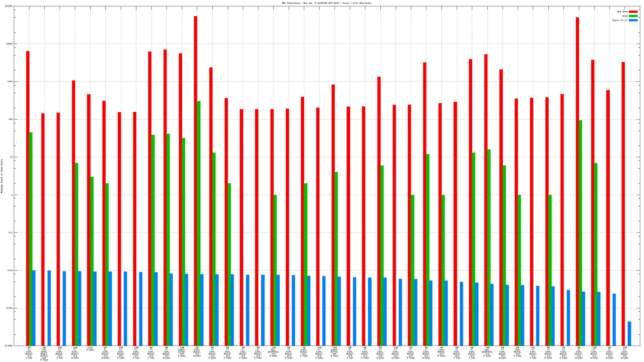This screenshot has width=644, height=362.
Task: Click the red bar above 'none 6 hops'
Action: click(89, 219)
